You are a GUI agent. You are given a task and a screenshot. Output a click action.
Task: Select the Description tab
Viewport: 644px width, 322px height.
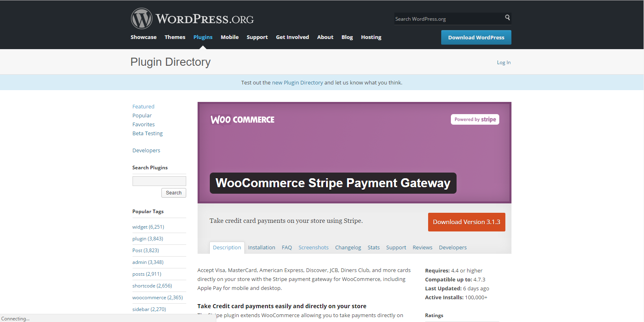pyautogui.click(x=227, y=248)
